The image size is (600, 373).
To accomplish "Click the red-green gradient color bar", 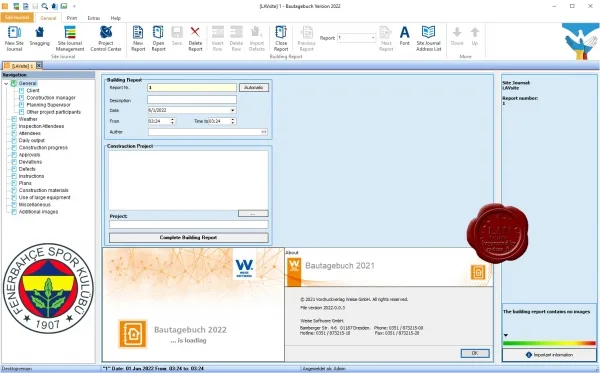I will (x=549, y=343).
